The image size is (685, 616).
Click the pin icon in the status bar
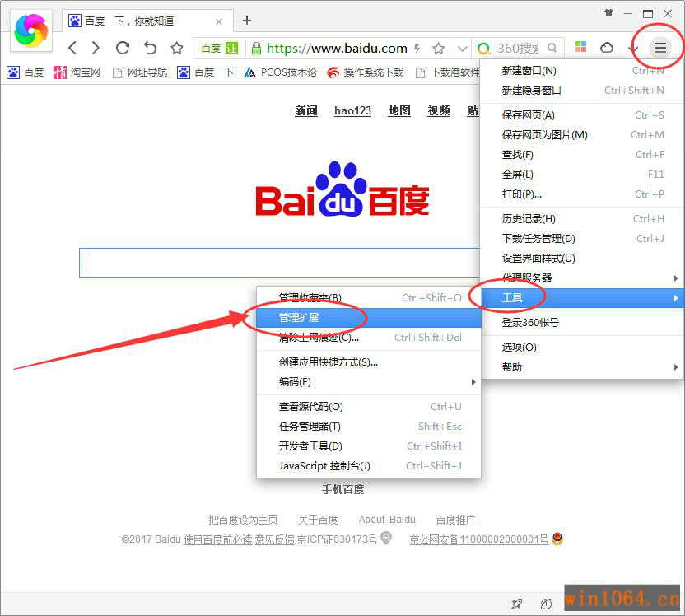point(517,604)
